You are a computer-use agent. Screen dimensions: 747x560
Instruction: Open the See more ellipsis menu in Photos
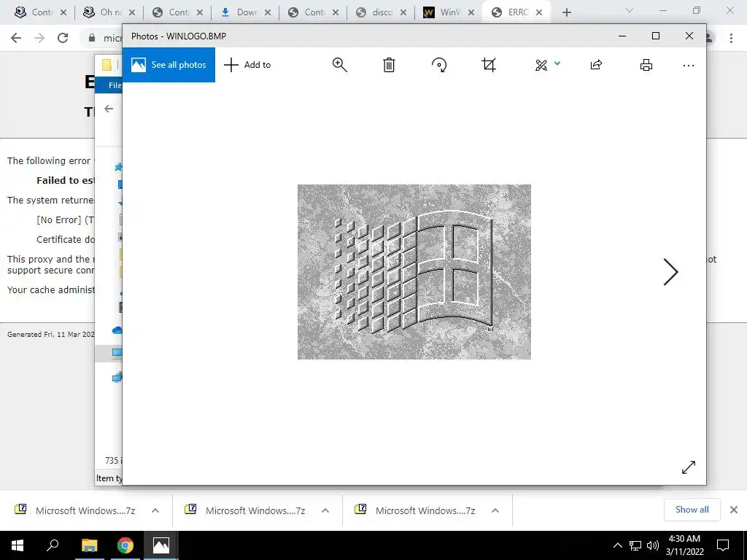coord(689,65)
